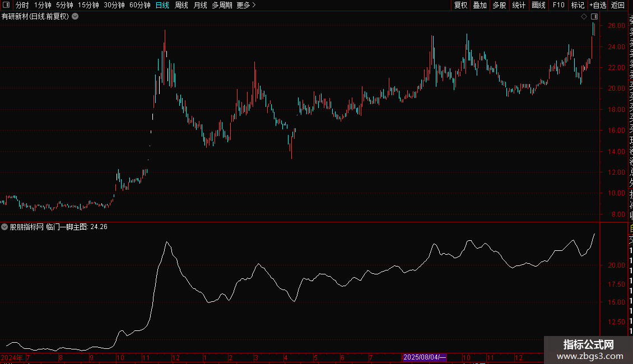Select the 30分钟 period tab
633x364 pixels.
114,5
